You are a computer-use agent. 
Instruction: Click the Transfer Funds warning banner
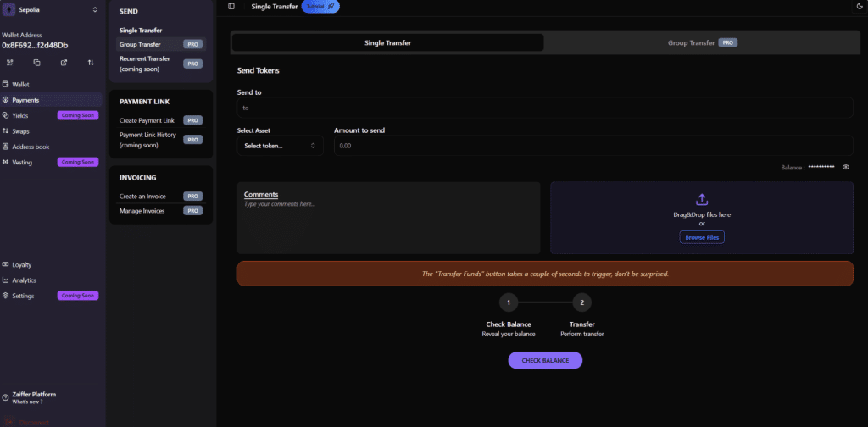(545, 274)
